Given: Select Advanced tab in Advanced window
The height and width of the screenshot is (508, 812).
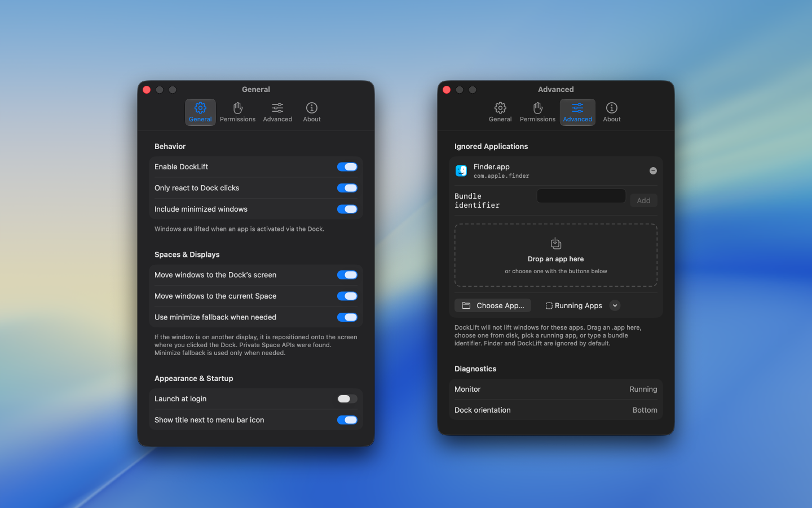Looking at the screenshot, I should (x=577, y=112).
